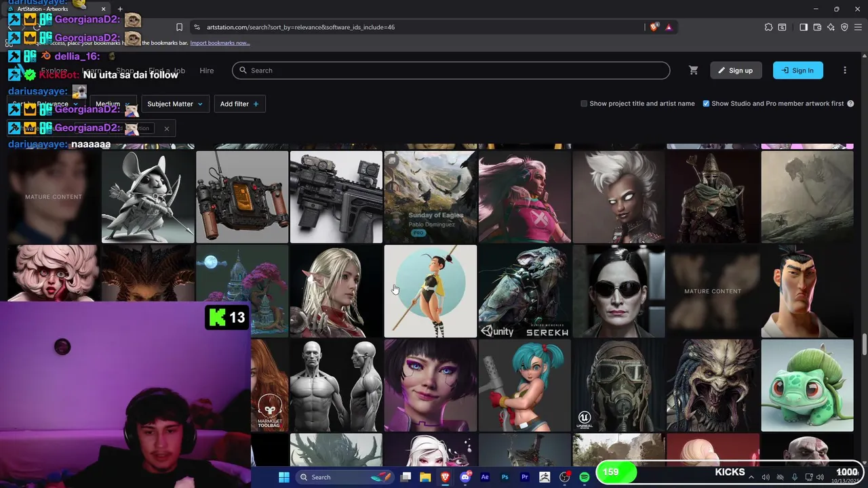This screenshot has height=488, width=868.
Task: Open the male anatomy sculpt thumbnail
Action: click(x=336, y=385)
